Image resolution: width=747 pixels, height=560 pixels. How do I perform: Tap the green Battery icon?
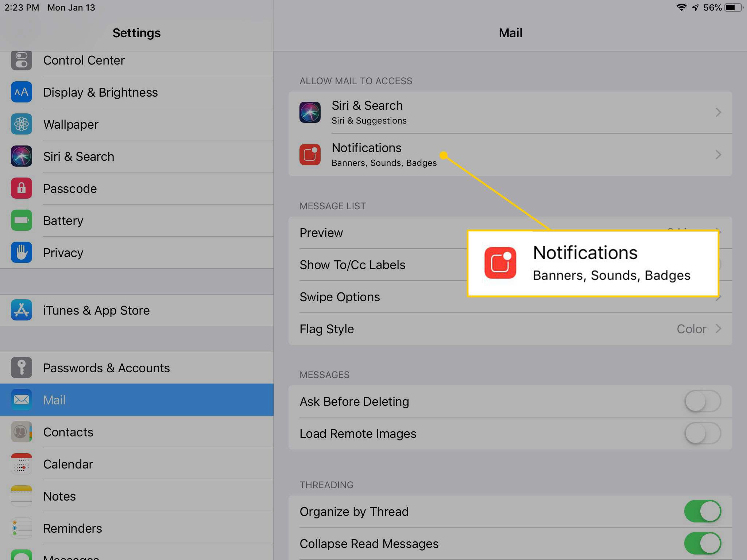click(21, 221)
